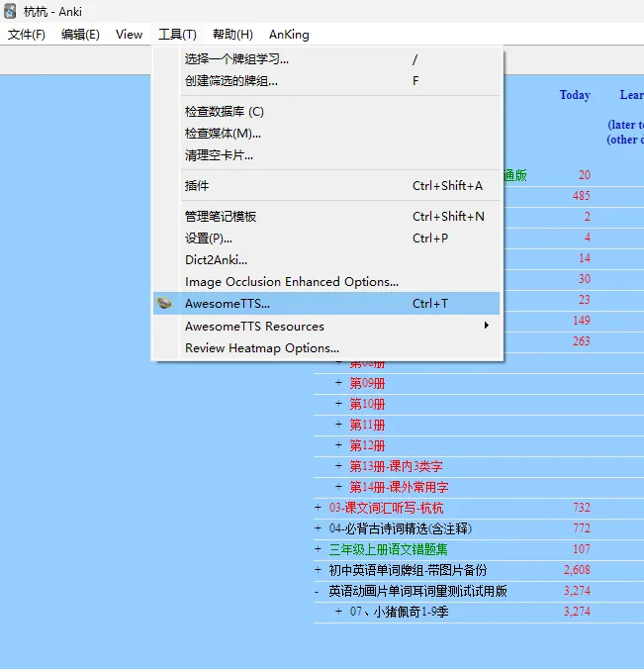Open the View menu
The width and height of the screenshot is (644, 669).
tap(129, 35)
